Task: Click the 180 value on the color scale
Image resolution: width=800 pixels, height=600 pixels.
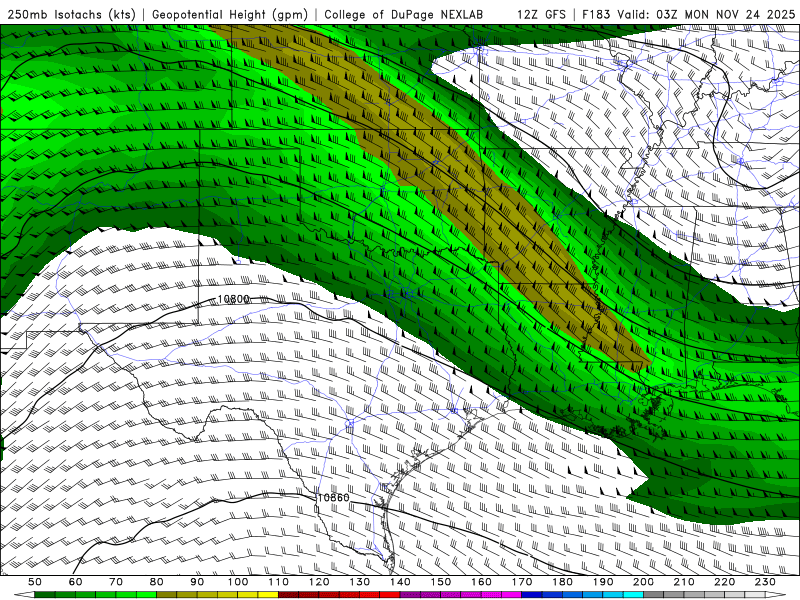Action: tap(562, 582)
